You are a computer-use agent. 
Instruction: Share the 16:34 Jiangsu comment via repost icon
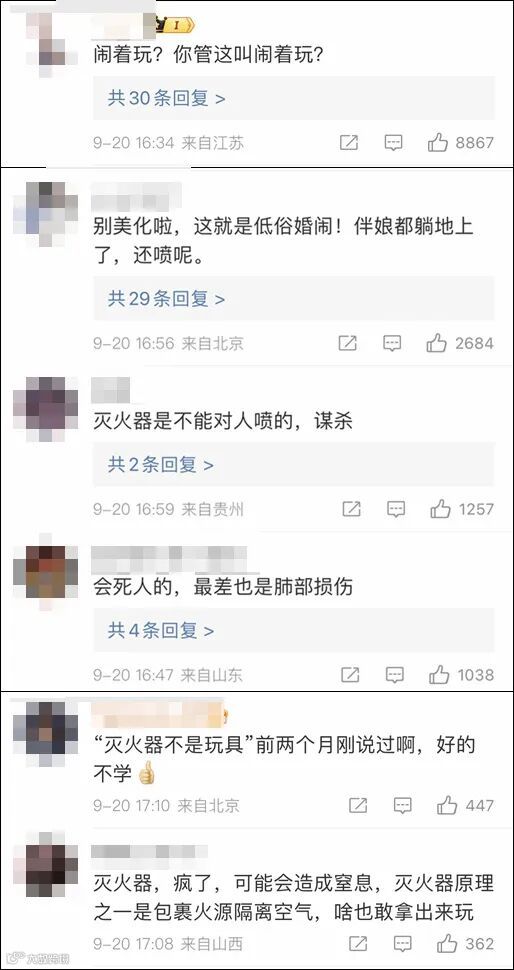(x=349, y=143)
